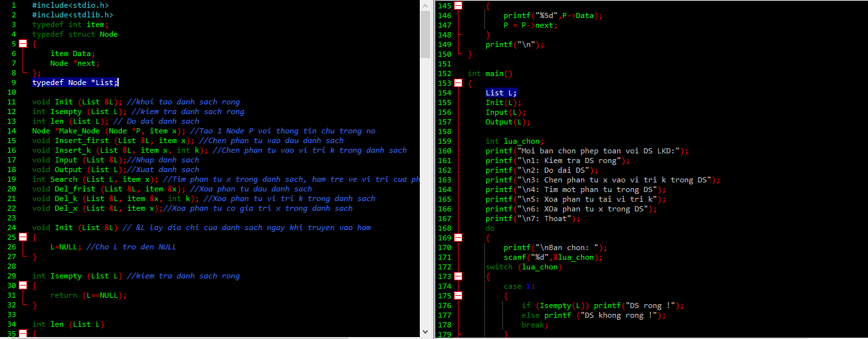Click the 'int lua_chon;' declaration line
The height and width of the screenshot is (339, 868).
[515, 141]
